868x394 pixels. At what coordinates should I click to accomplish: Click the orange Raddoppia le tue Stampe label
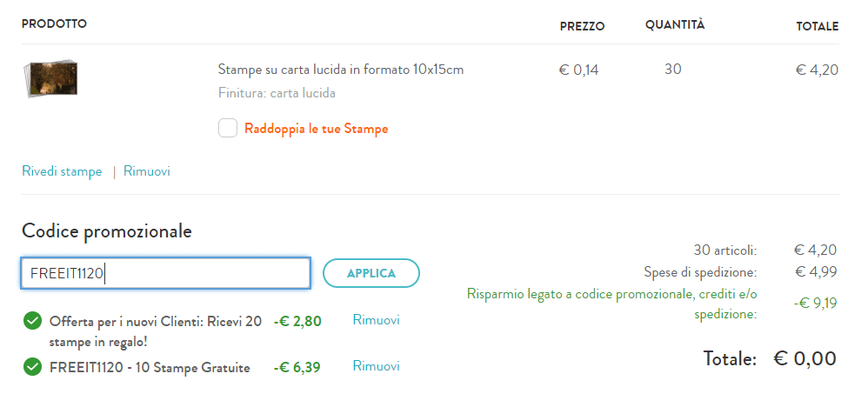click(316, 129)
